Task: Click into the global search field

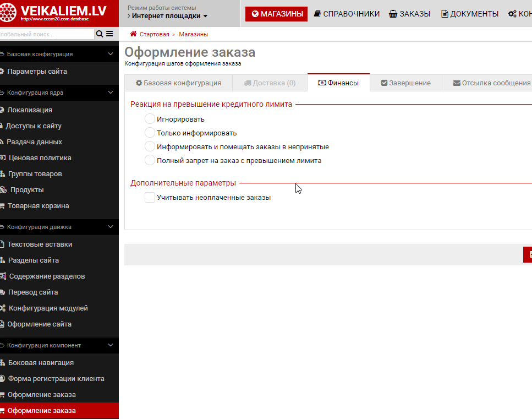Action: point(47,34)
